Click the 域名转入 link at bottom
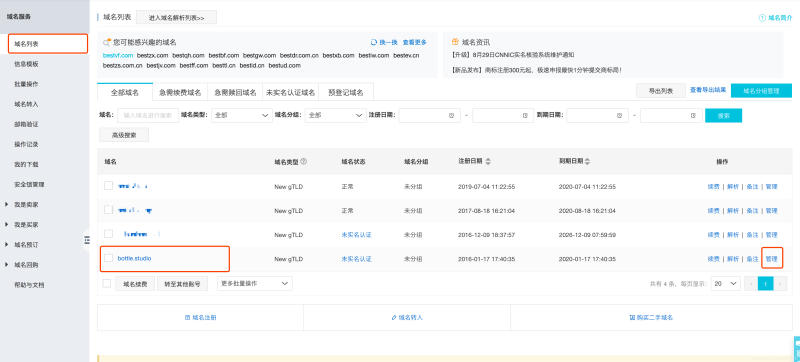 click(407, 317)
